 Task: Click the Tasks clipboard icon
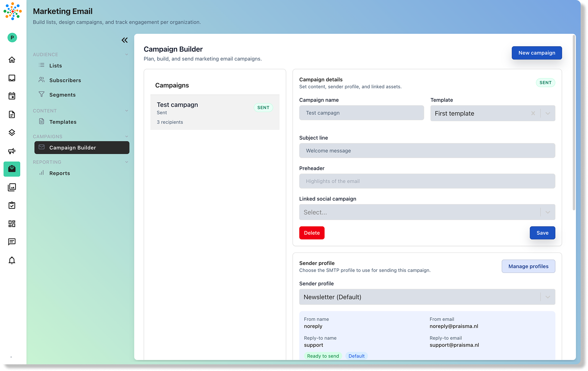point(12,205)
